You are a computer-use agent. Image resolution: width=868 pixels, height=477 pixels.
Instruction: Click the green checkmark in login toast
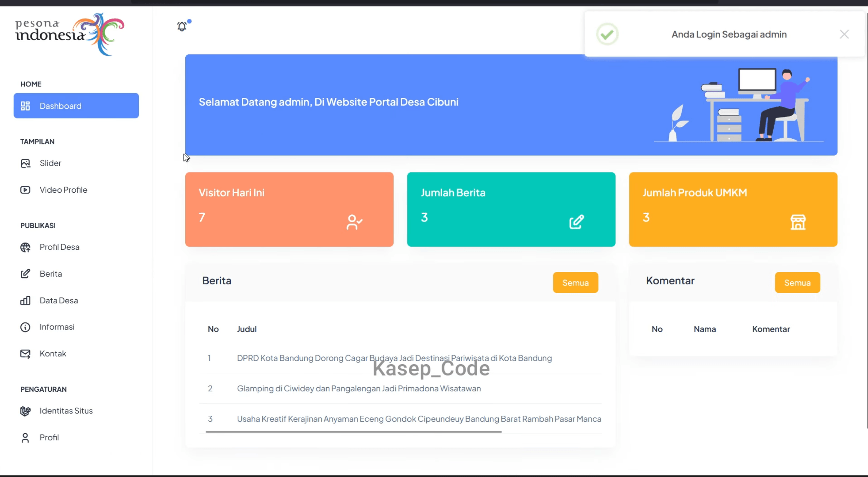pyautogui.click(x=607, y=34)
